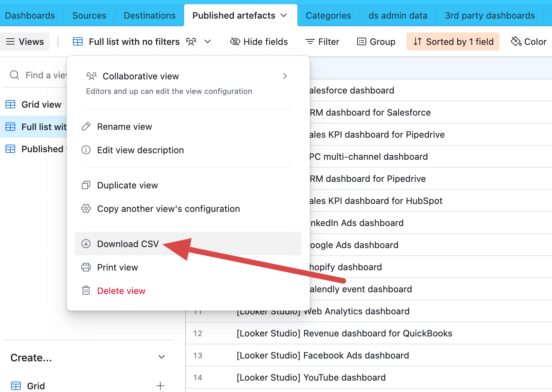The height and width of the screenshot is (392, 552).
Task: Collapse the Create... section chevron
Action: click(x=161, y=357)
